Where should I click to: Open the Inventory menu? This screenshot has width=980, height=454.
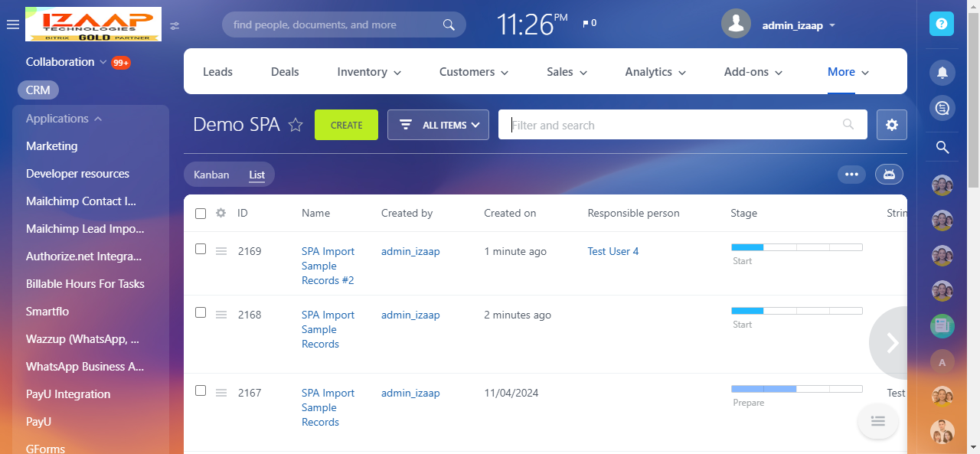coord(369,72)
